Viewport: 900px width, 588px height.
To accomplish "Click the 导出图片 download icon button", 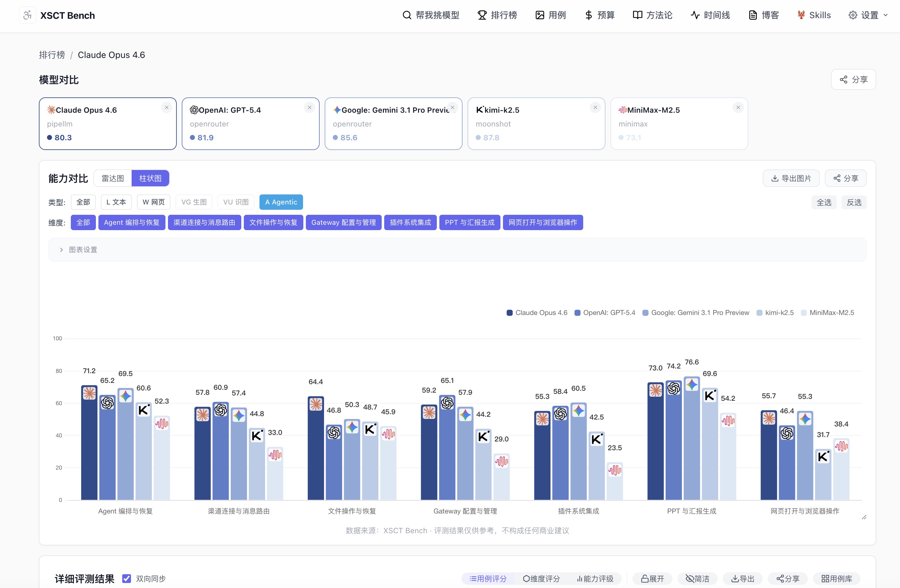I will [791, 178].
